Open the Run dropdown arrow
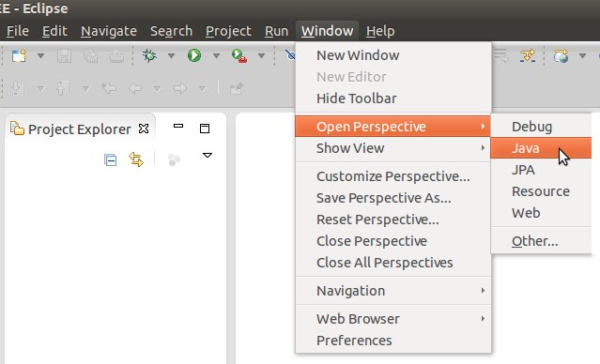The image size is (600, 364). click(216, 56)
